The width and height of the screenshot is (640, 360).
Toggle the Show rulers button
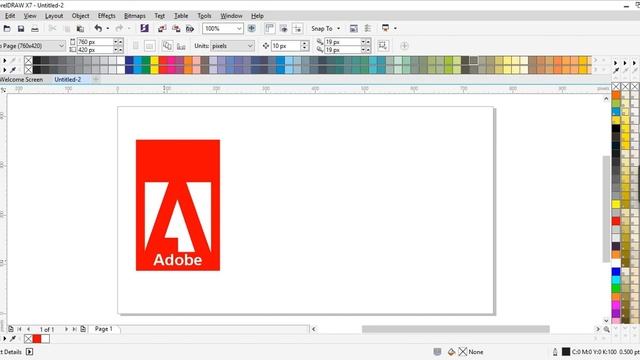point(269,28)
